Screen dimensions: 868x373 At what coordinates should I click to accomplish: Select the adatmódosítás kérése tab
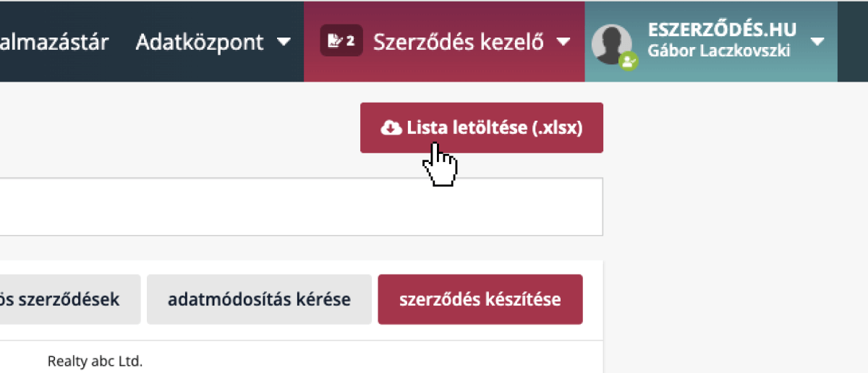[x=259, y=299]
